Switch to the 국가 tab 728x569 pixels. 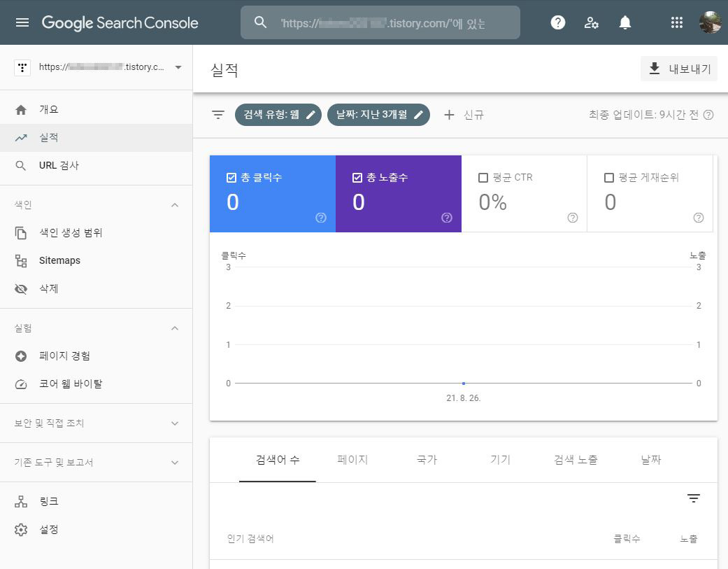[x=427, y=460]
